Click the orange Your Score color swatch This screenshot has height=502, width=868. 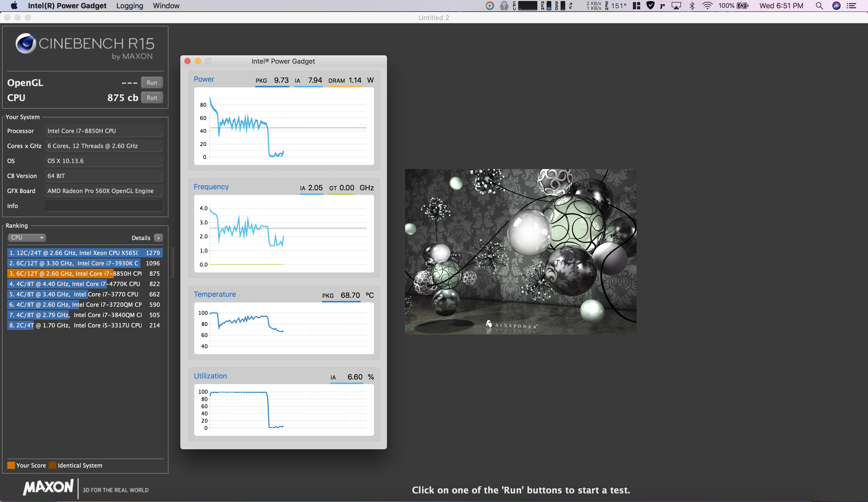coord(11,466)
